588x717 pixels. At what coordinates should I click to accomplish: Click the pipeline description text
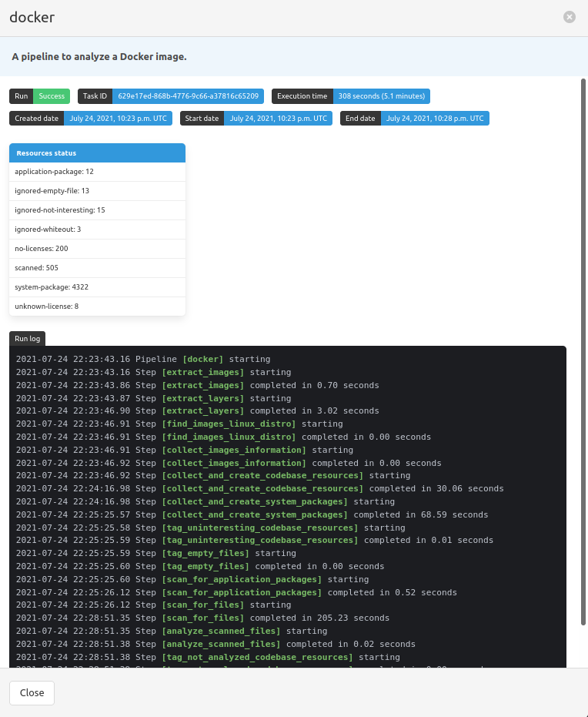pyautogui.click(x=99, y=57)
